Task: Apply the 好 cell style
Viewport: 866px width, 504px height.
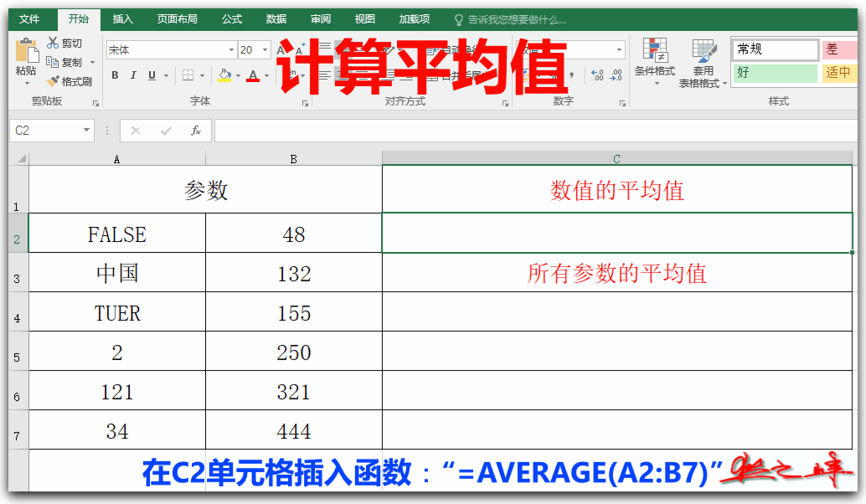Action: coord(775,72)
